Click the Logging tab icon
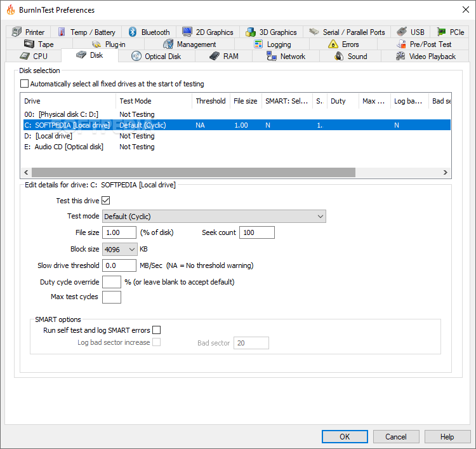 258,44
